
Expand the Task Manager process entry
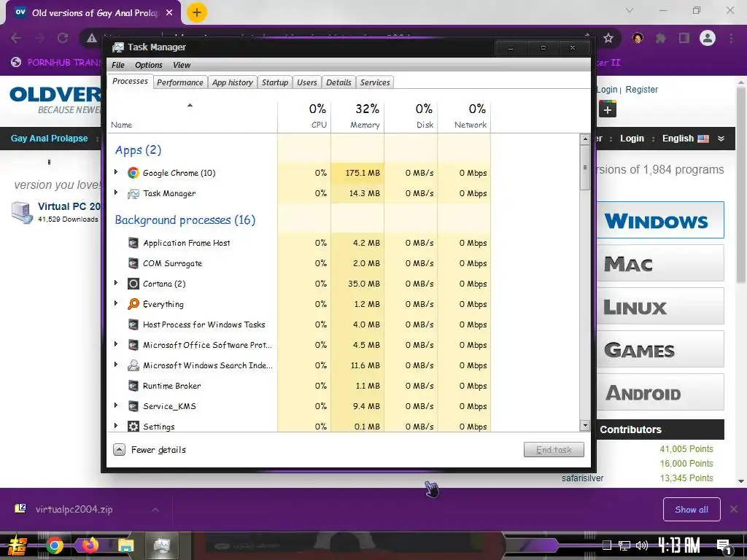point(116,192)
